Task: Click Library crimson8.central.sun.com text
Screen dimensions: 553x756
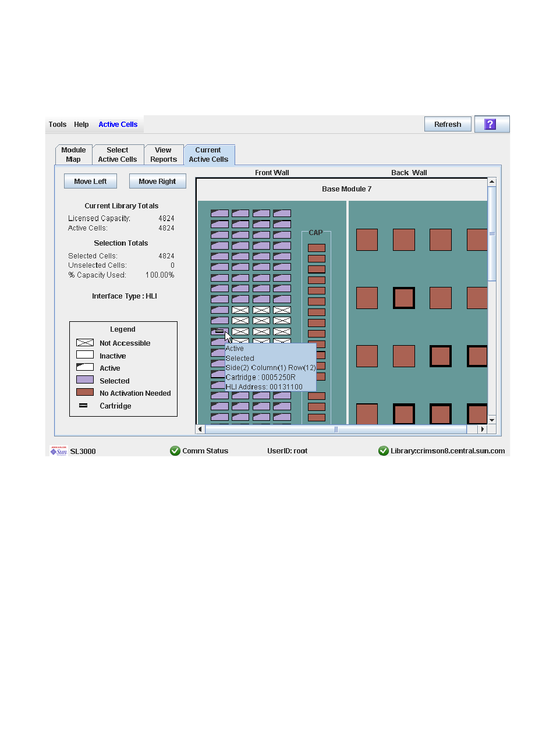Action: (448, 451)
